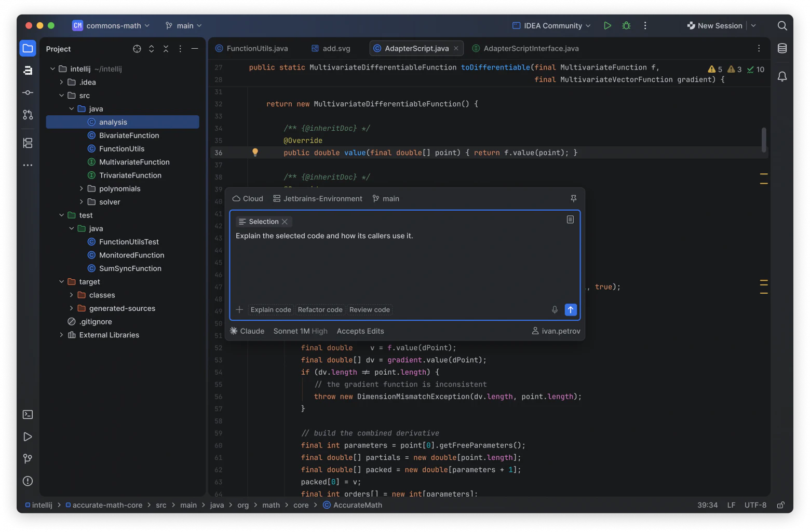Viewport: 810px width, 532px height.
Task: Open the Terminal tool window
Action: (x=28, y=414)
